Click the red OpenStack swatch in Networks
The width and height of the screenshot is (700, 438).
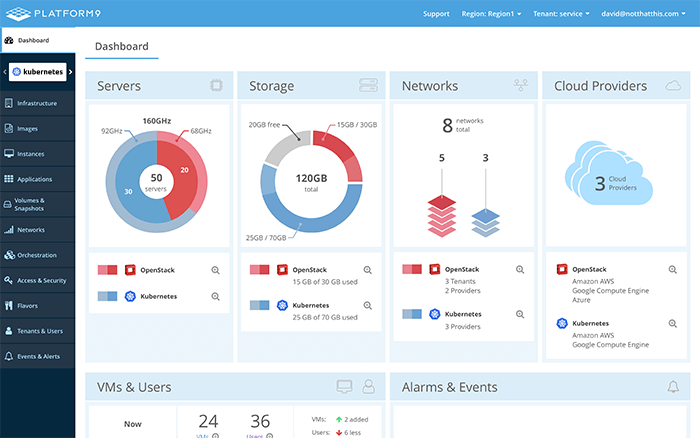point(412,269)
